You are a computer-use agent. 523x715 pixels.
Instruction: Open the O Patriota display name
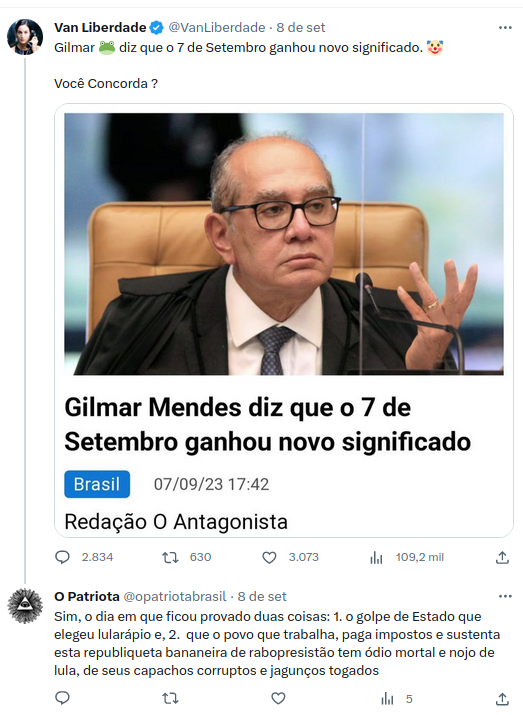87,596
